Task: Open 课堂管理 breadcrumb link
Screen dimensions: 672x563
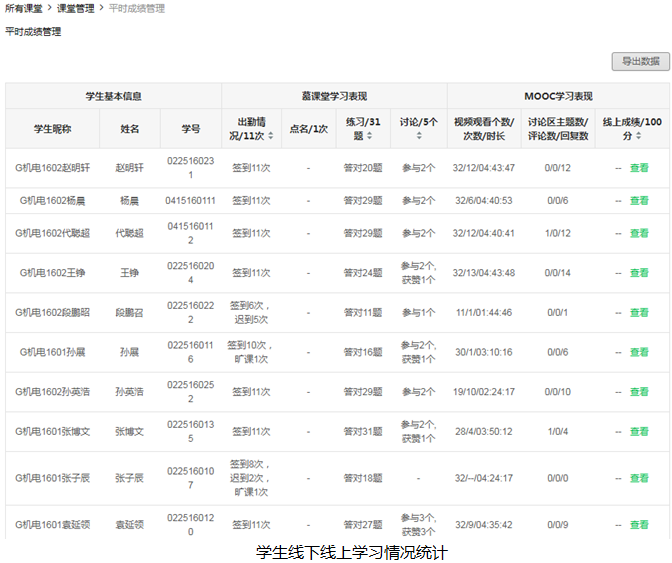Action: [76, 8]
